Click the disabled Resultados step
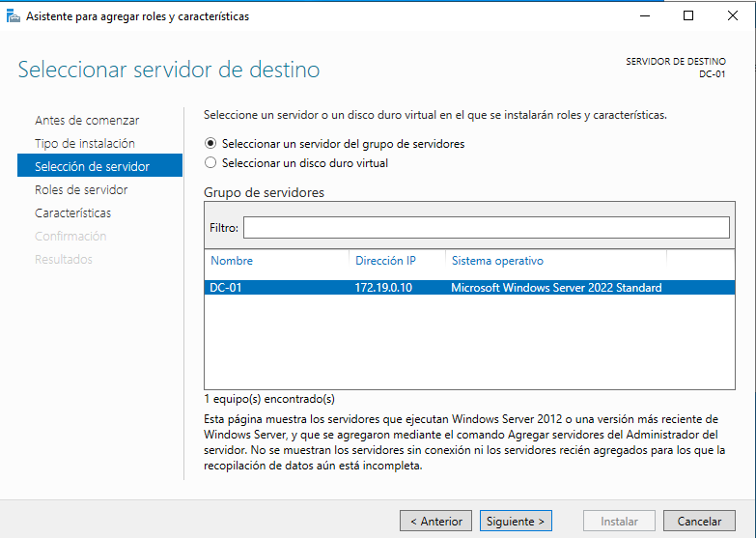 click(x=63, y=259)
